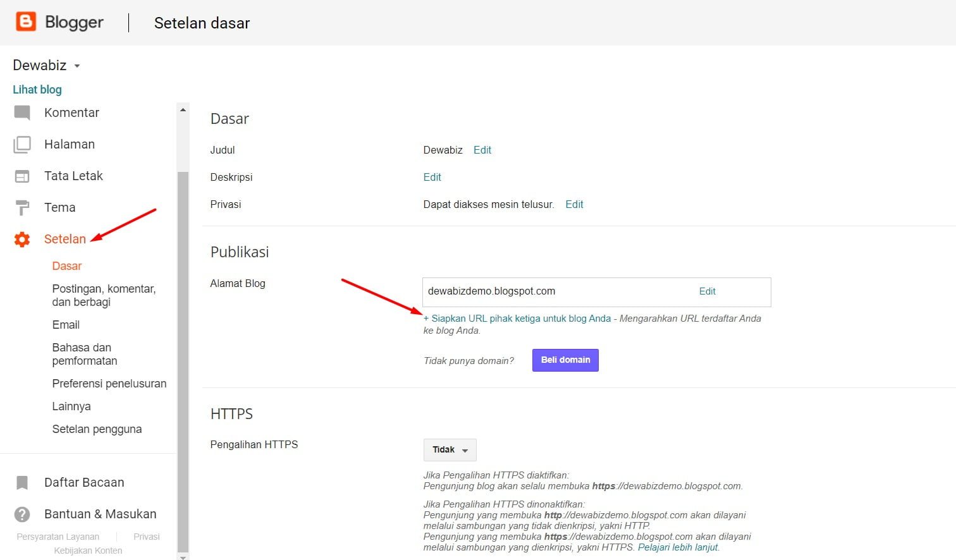Click the Tata Letak layout icon
Viewport: 956px width, 560px height.
(x=22, y=176)
